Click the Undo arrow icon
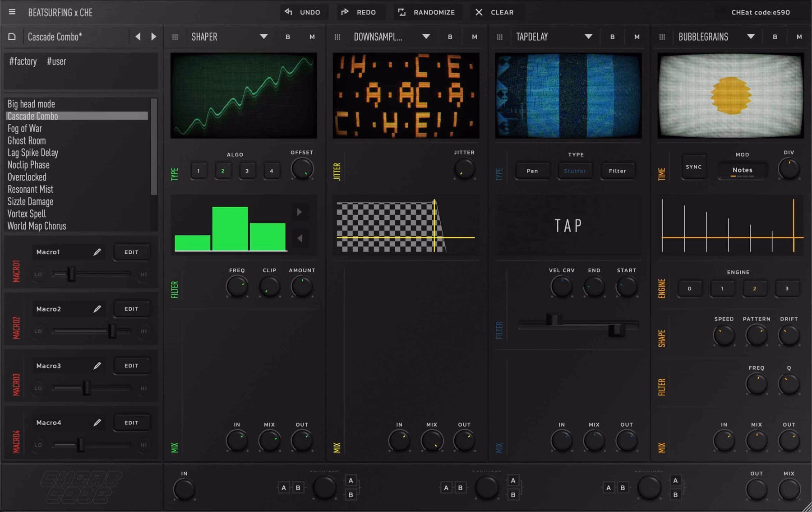The height and width of the screenshot is (512, 812). coord(288,12)
